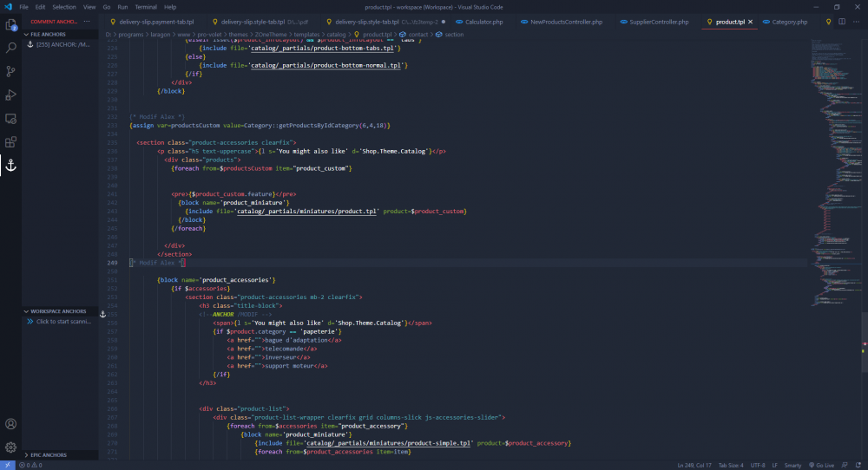The image size is (868, 470).
Task: Select the [255] ANCHOR entry in File Anchors
Action: click(x=60, y=44)
